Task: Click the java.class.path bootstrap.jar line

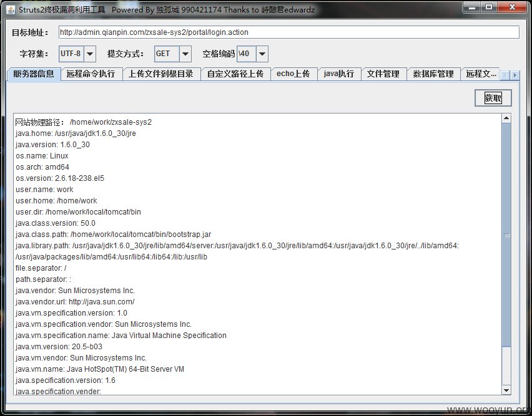Action: pos(113,234)
